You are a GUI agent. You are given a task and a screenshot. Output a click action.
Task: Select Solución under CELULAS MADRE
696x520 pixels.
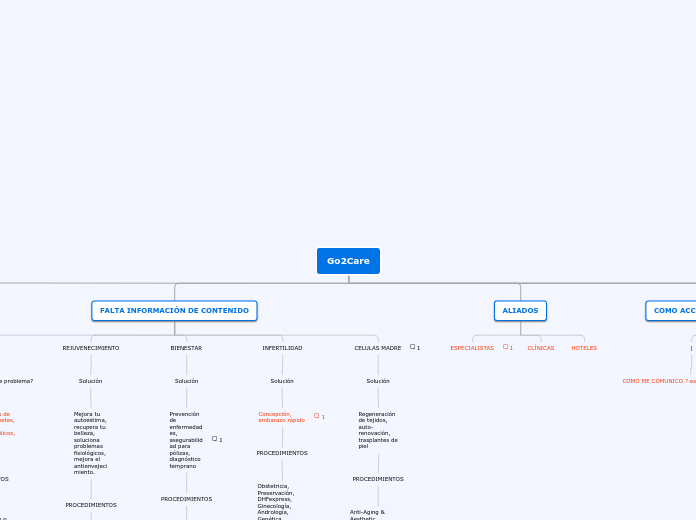tap(378, 381)
